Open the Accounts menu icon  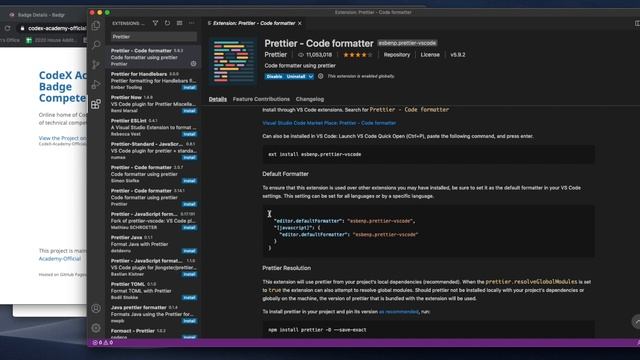[96, 308]
